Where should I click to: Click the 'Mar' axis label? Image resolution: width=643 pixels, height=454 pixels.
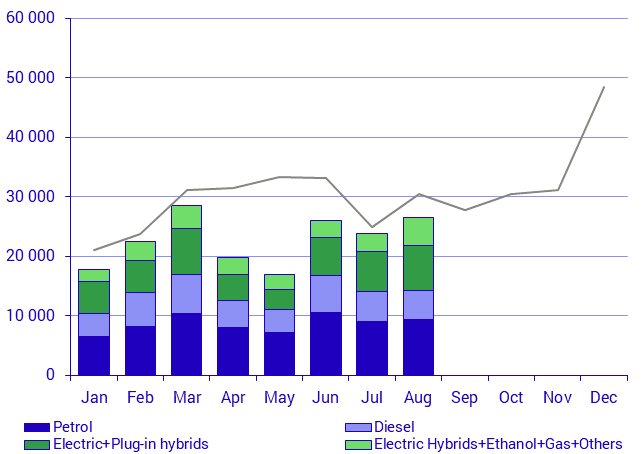tap(187, 397)
